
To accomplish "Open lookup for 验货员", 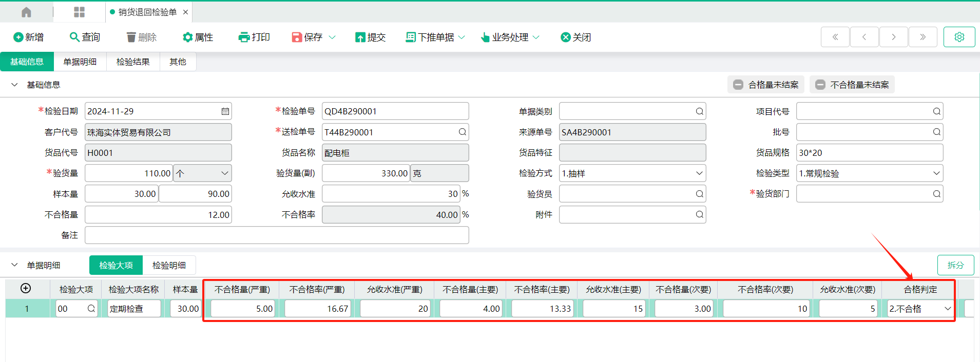I will [699, 194].
